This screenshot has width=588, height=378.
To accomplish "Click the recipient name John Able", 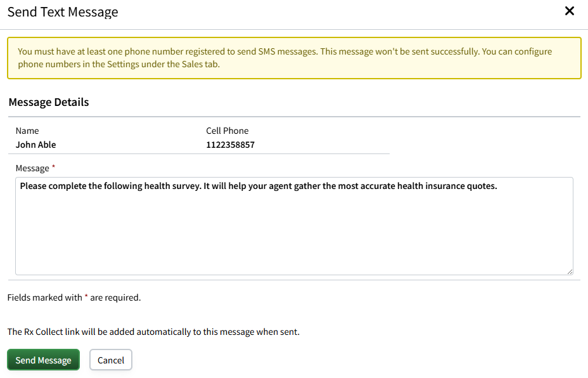I will tap(35, 145).
